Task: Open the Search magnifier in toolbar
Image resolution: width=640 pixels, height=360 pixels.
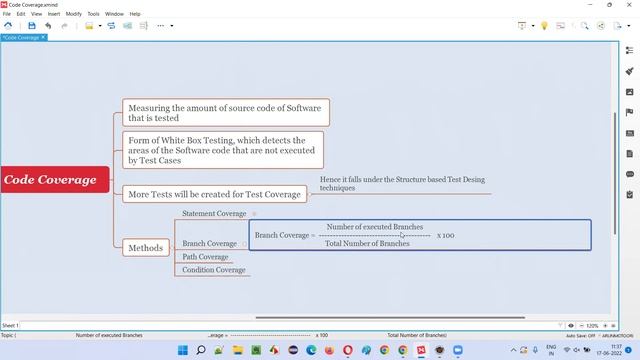Action: coord(584,26)
